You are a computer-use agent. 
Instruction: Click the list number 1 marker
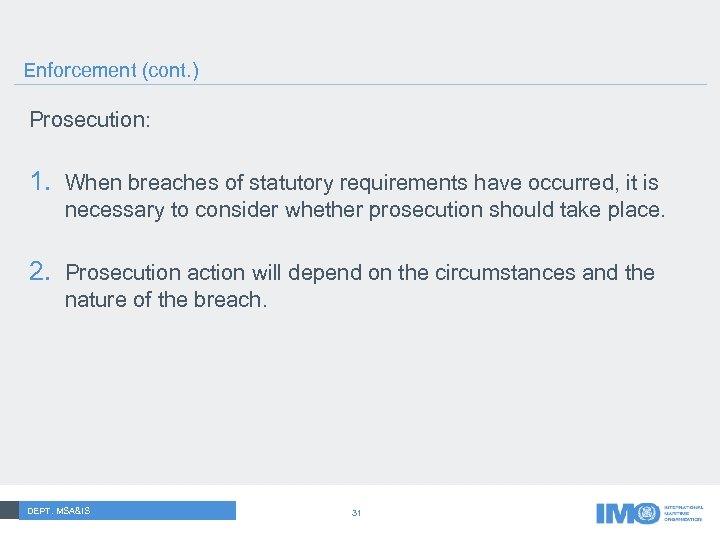pyautogui.click(x=39, y=182)
